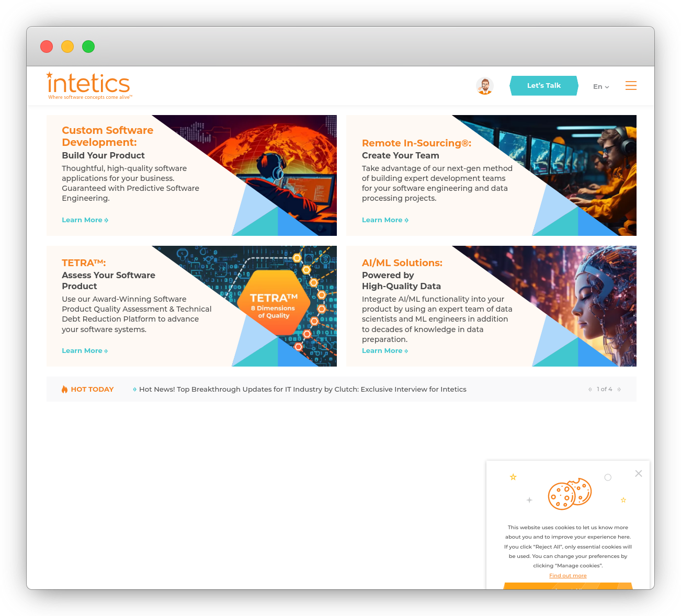Click the Let's Talk button

(544, 86)
